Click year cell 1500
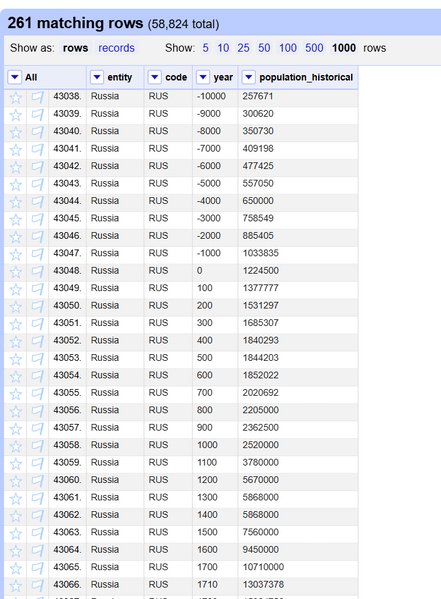Screen dimensions: 441x599 [x=207, y=533]
